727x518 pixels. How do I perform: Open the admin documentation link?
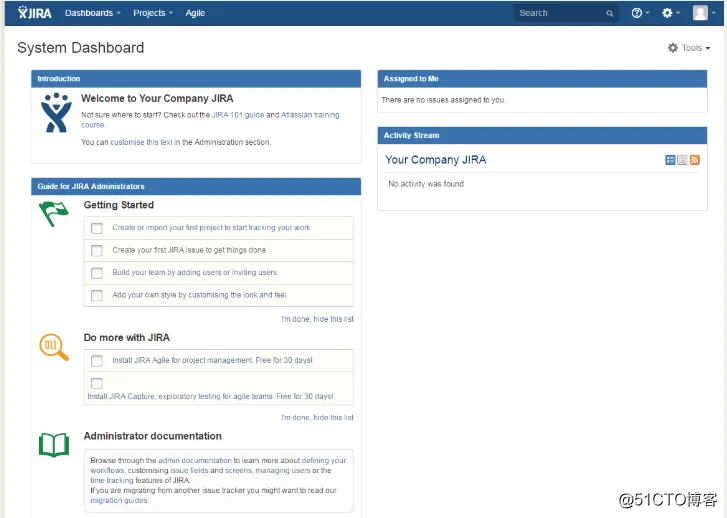pos(195,460)
